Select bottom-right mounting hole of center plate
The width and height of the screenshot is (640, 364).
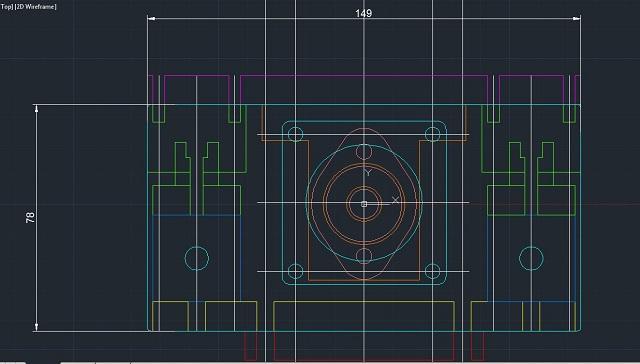point(432,271)
